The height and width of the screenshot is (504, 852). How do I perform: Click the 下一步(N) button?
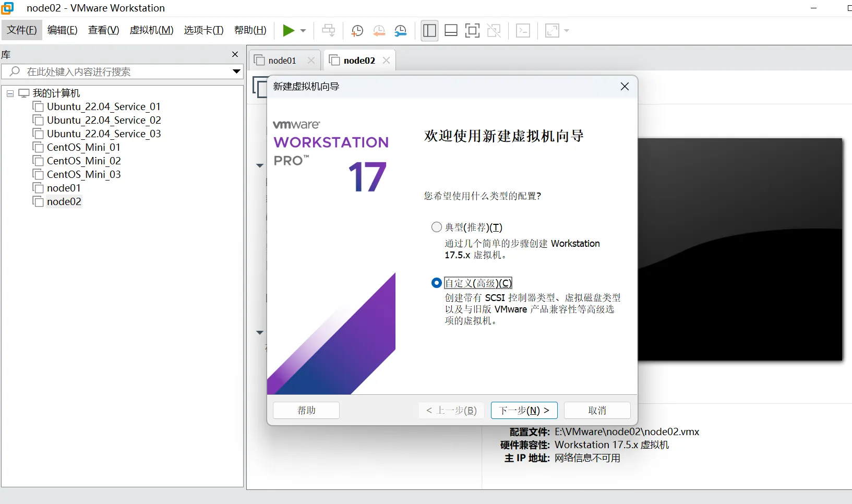tap(524, 411)
